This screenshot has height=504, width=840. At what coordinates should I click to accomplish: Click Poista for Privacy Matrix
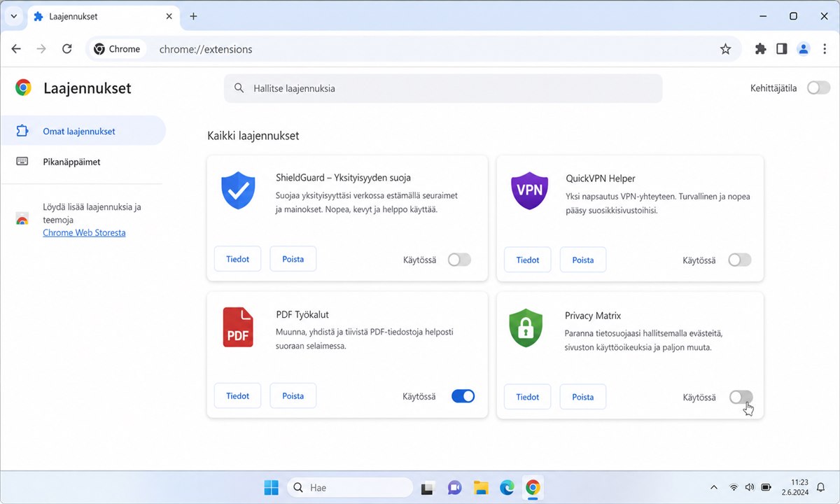583,397
